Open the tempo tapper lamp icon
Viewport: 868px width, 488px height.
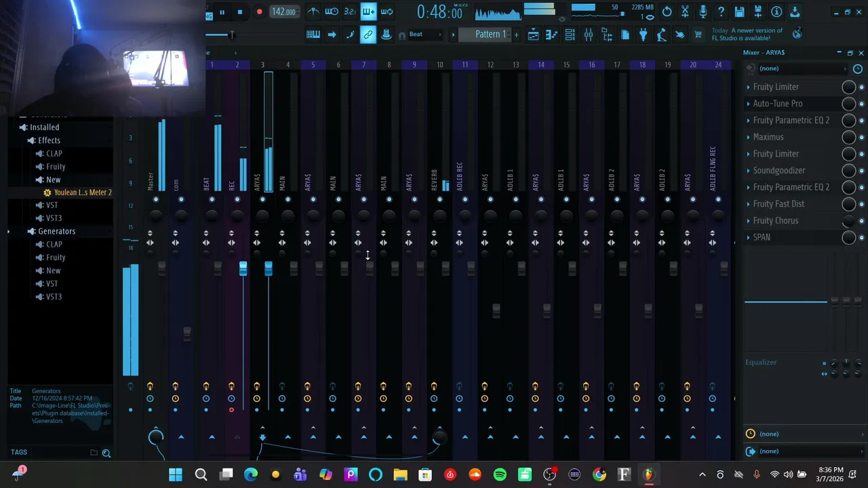(662, 35)
